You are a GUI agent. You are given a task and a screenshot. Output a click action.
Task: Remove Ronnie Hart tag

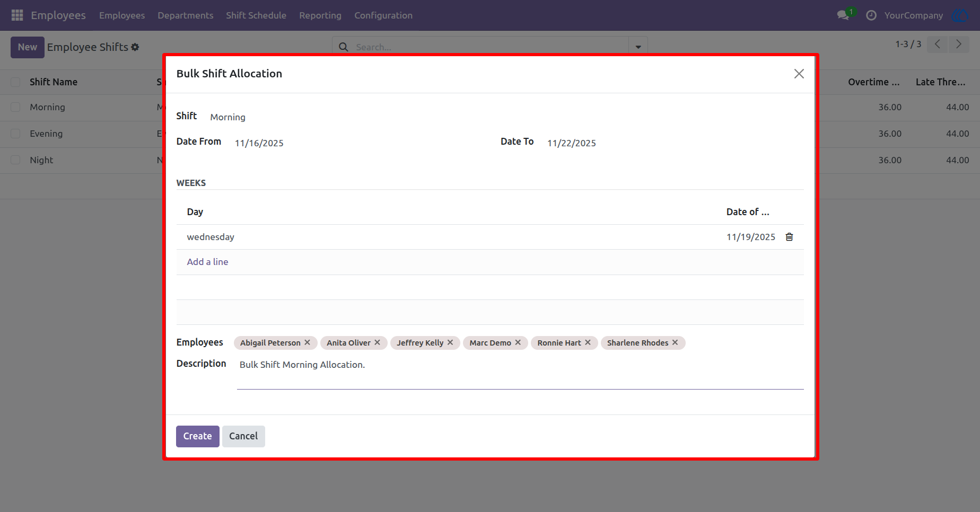pos(588,342)
